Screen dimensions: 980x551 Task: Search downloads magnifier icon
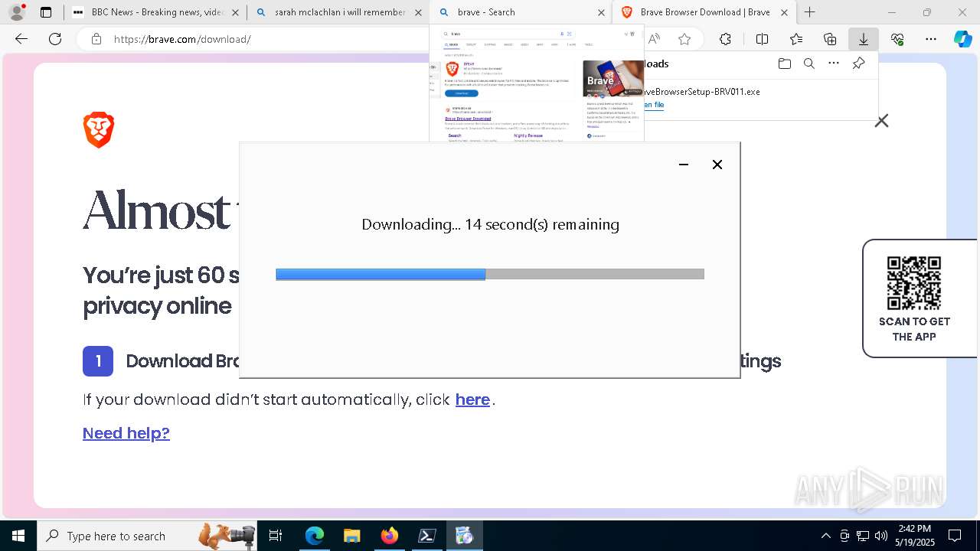tap(808, 64)
